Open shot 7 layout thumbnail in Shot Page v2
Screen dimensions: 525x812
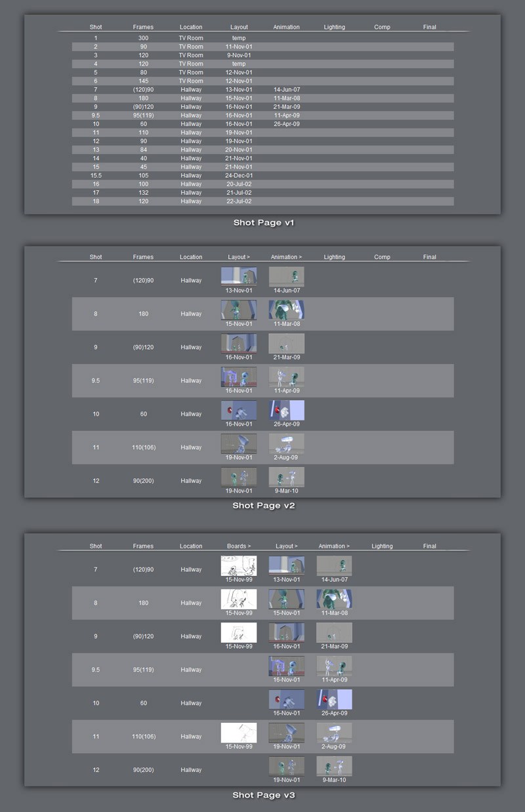(x=239, y=275)
